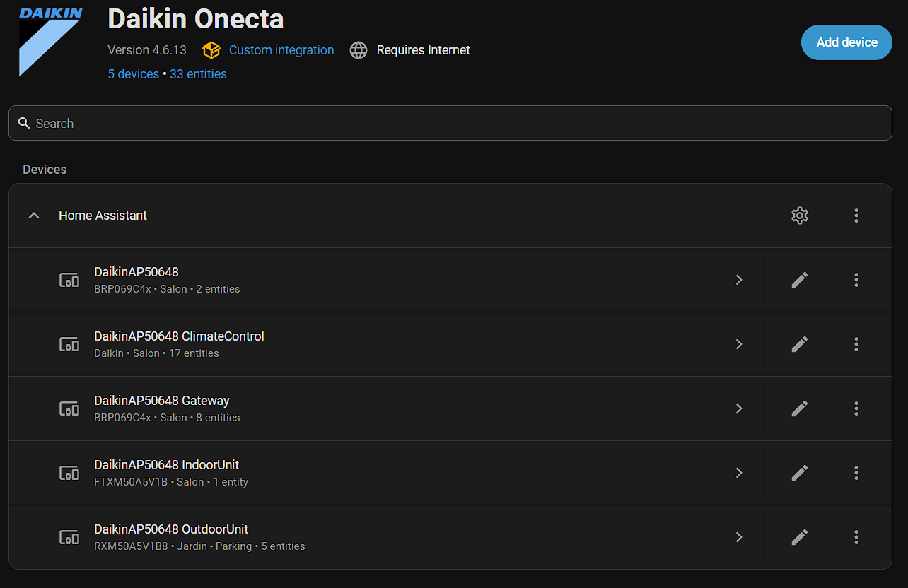Edit the DaikinAP50648 device with pencil icon
This screenshot has width=908, height=588.
[x=799, y=280]
